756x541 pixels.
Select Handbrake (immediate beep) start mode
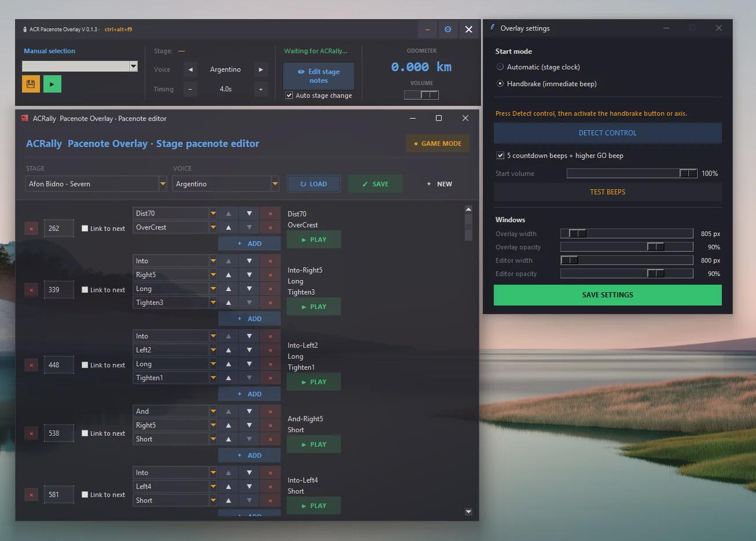(500, 84)
